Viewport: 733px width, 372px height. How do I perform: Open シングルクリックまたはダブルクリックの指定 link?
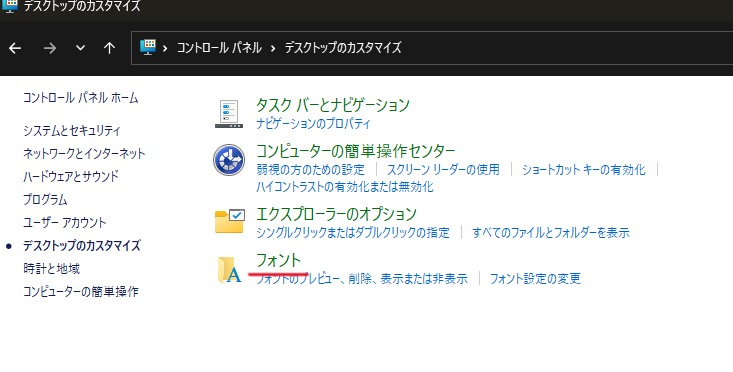click(353, 232)
